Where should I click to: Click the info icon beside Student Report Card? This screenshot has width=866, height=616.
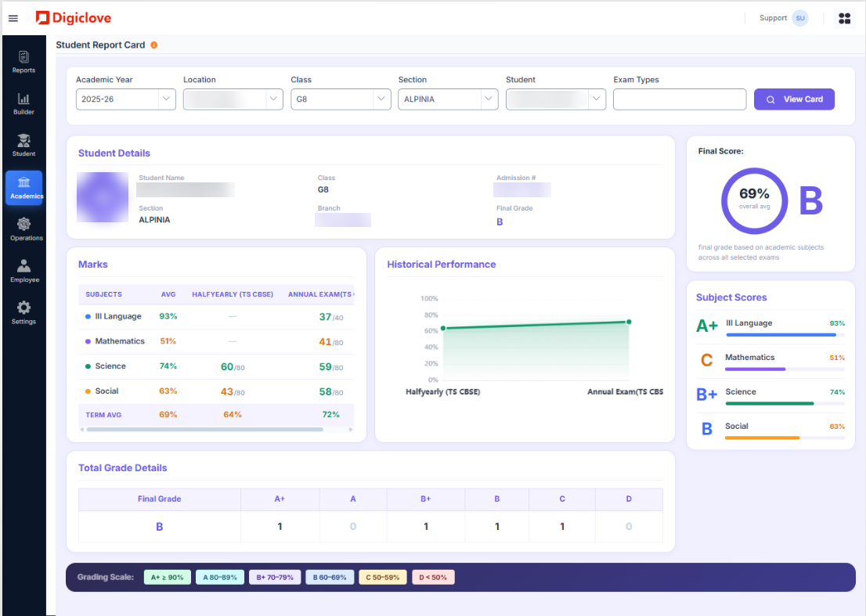154,45
